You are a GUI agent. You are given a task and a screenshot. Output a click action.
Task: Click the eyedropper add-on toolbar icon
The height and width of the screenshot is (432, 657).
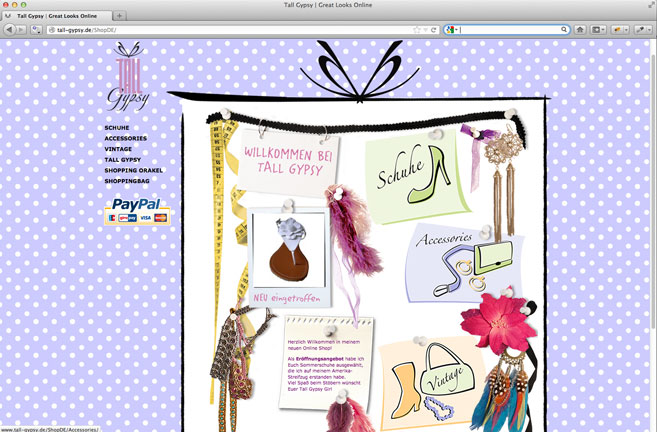pos(640,30)
